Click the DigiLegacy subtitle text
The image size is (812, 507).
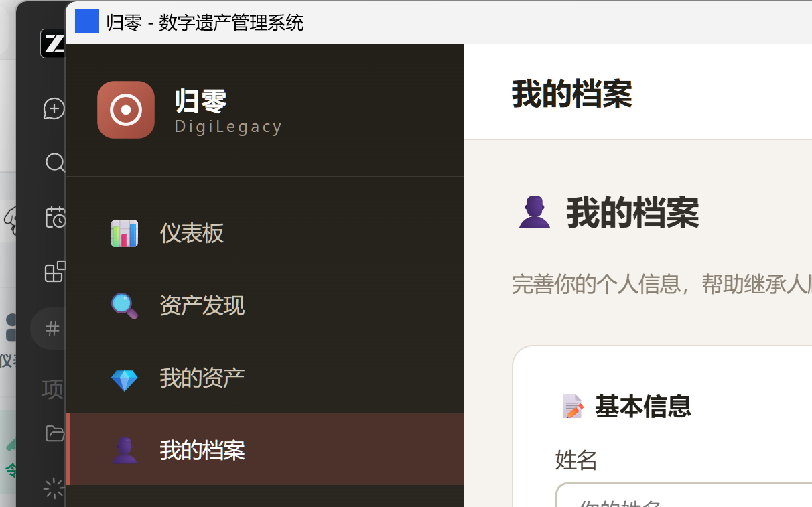click(228, 126)
